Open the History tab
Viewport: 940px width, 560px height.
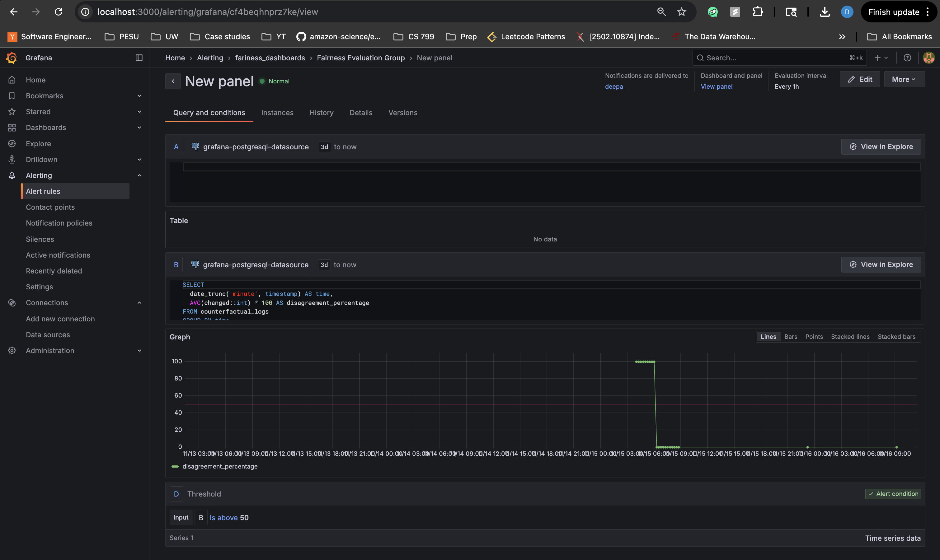click(321, 112)
